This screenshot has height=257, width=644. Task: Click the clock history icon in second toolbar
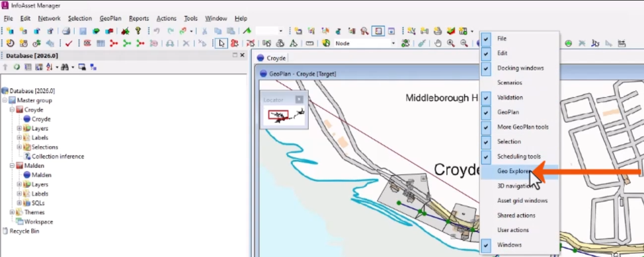coord(11,43)
